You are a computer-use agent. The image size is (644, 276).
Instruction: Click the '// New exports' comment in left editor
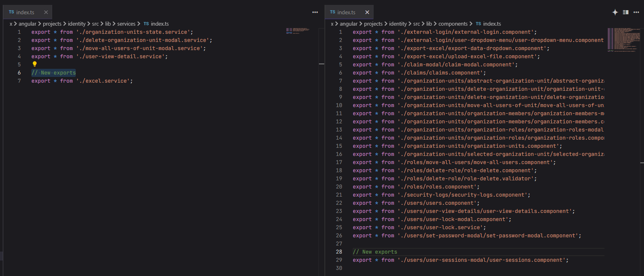coord(53,73)
